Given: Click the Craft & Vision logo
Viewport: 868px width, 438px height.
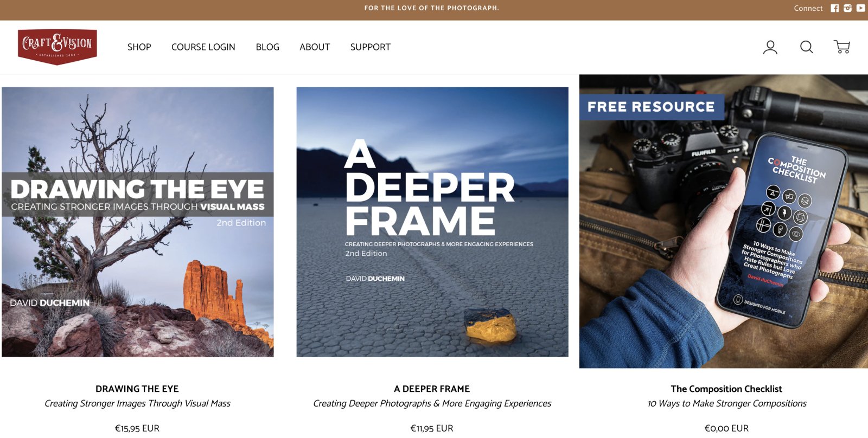Looking at the screenshot, I should [x=57, y=47].
